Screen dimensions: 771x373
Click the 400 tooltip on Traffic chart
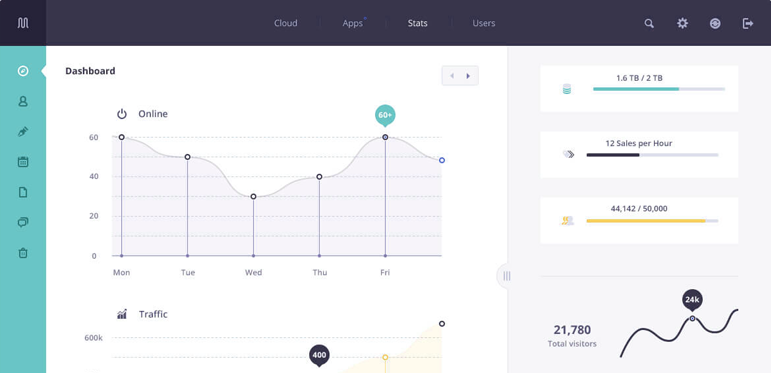pos(319,355)
